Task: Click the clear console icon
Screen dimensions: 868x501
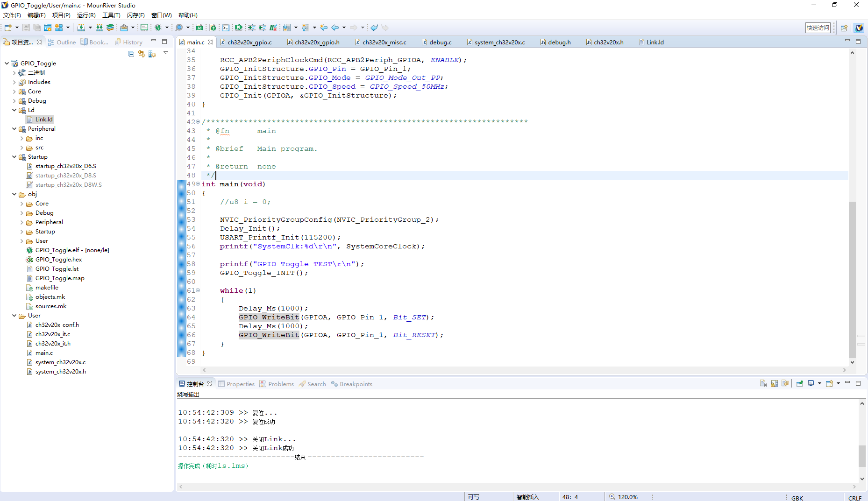Action: [763, 383]
